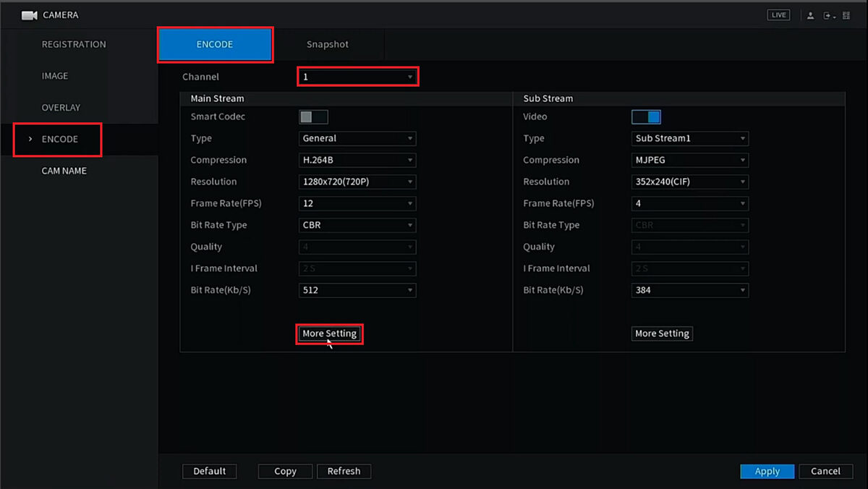Expand Main Stream Compression dropdown

pyautogui.click(x=357, y=160)
